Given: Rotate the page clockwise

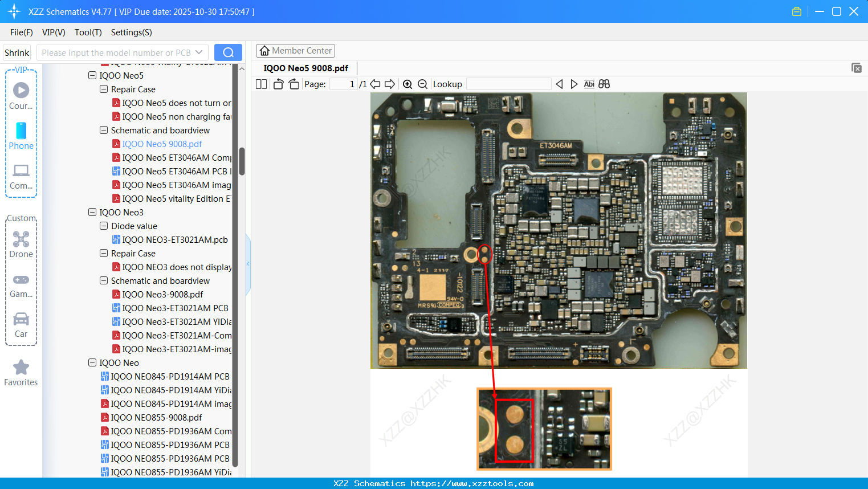Looking at the screenshot, I should (x=294, y=84).
